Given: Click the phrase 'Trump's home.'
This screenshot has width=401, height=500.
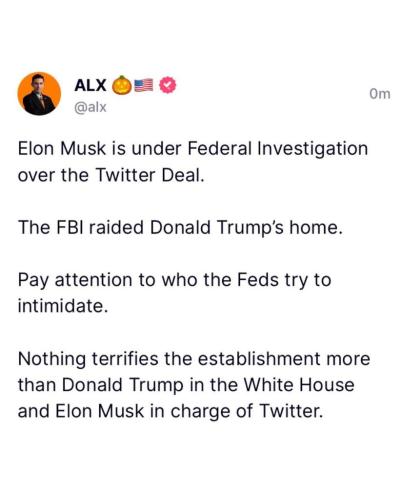Looking at the screenshot, I should pos(279,228).
